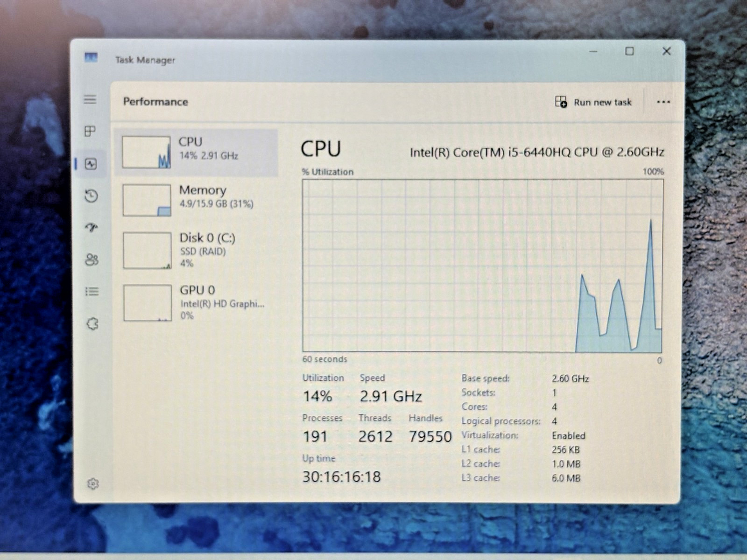This screenshot has width=747, height=560.
Task: Click the 2.91 GHz speed value
Action: point(391,397)
